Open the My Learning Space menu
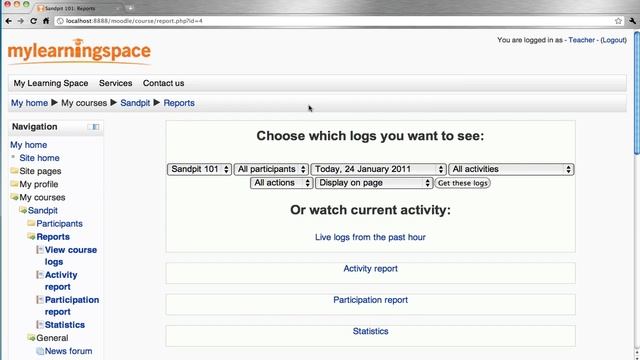Image resolution: width=640 pixels, height=360 pixels. click(x=51, y=83)
